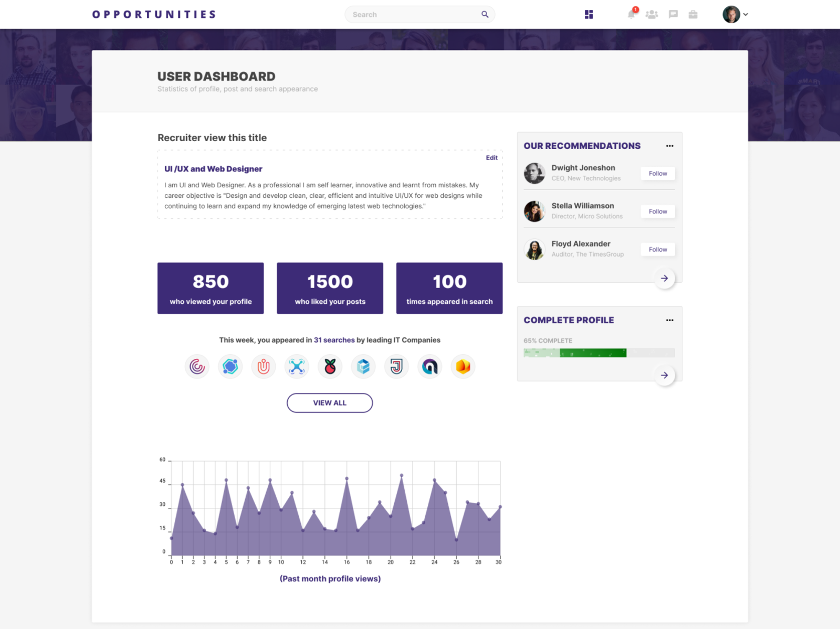Click arrow button in Complete Profile card
Image resolution: width=840 pixels, height=629 pixels.
pos(664,375)
